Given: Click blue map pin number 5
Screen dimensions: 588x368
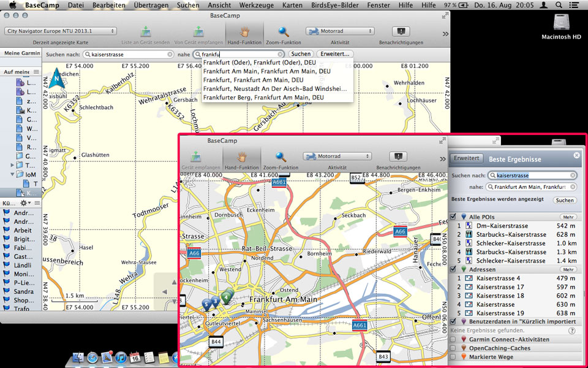Looking at the screenshot, I should tap(206, 305).
